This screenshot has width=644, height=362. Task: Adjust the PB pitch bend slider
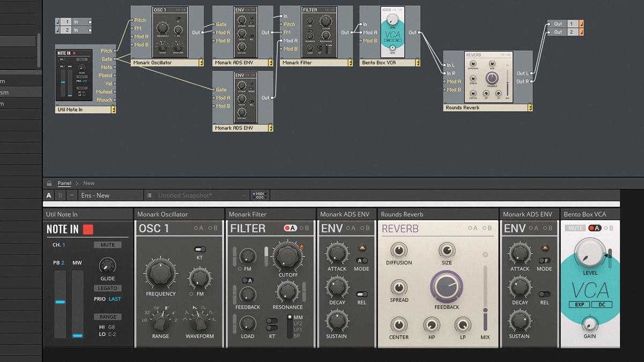coord(60,304)
